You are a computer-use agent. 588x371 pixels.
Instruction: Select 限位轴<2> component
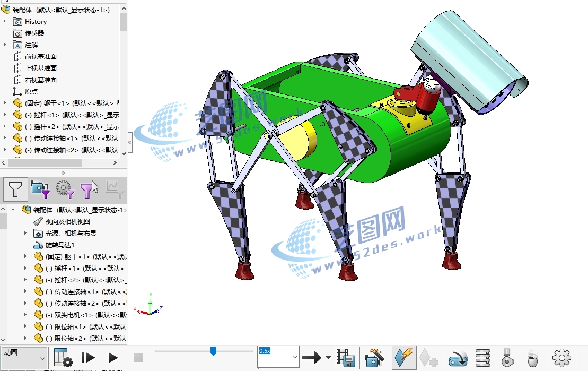[x=85, y=338]
